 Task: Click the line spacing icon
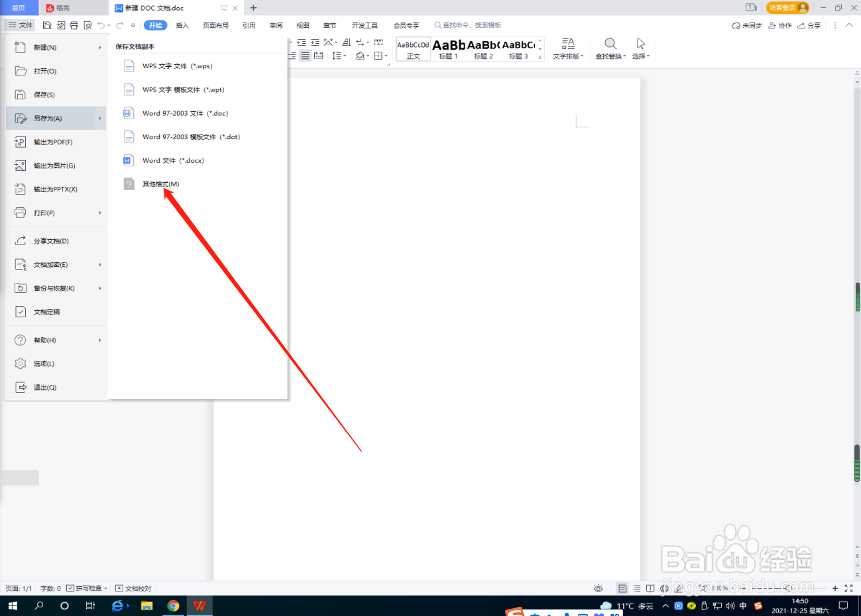pyautogui.click(x=337, y=56)
